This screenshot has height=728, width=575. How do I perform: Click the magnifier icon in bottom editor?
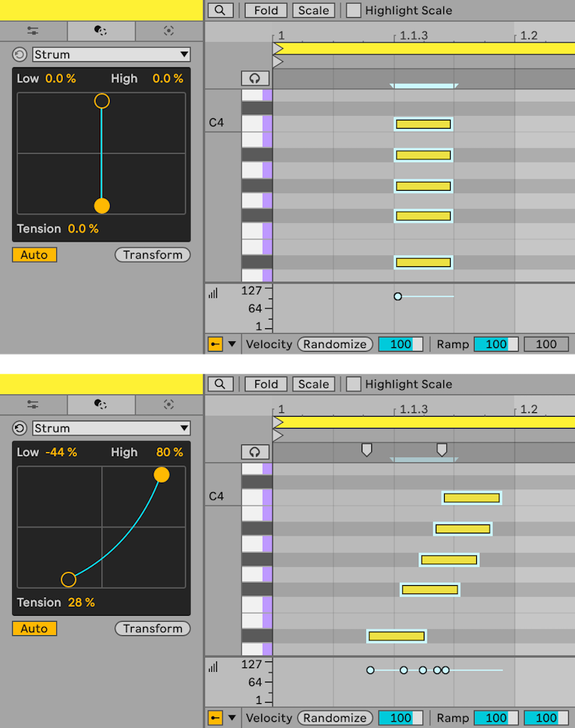[x=220, y=384]
